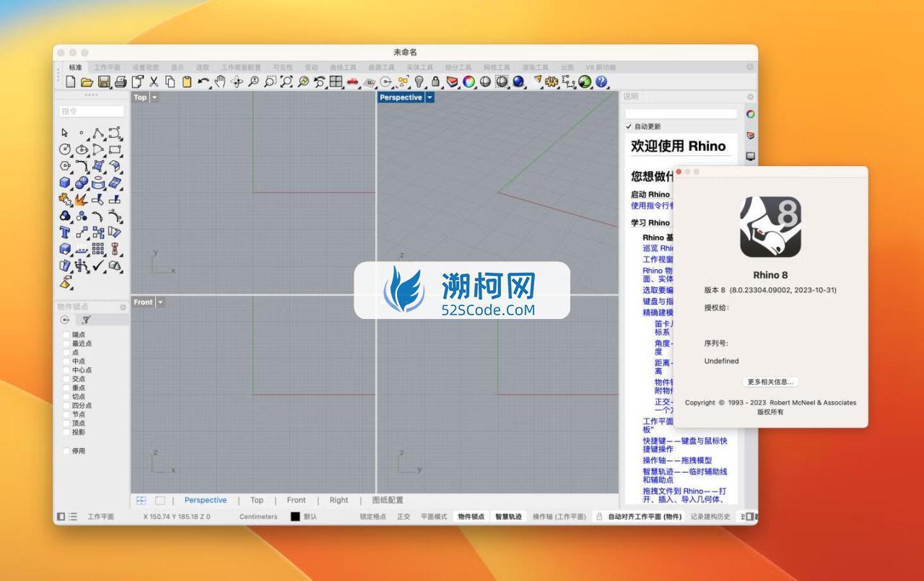Click the Print icon in the toolbar
The image size is (924, 581).
pyautogui.click(x=121, y=82)
